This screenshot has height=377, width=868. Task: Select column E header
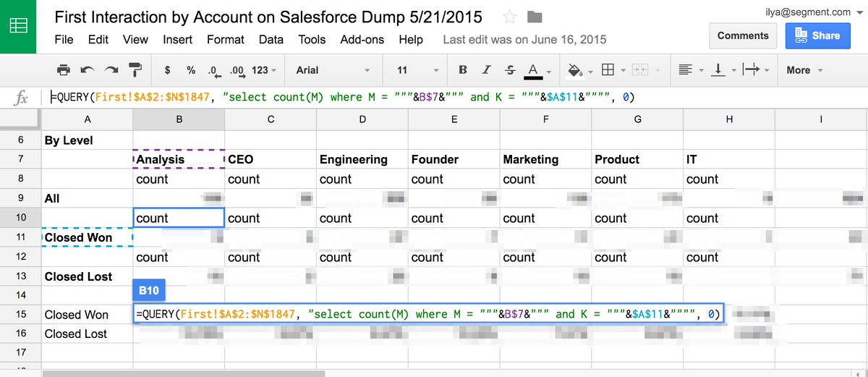click(454, 119)
